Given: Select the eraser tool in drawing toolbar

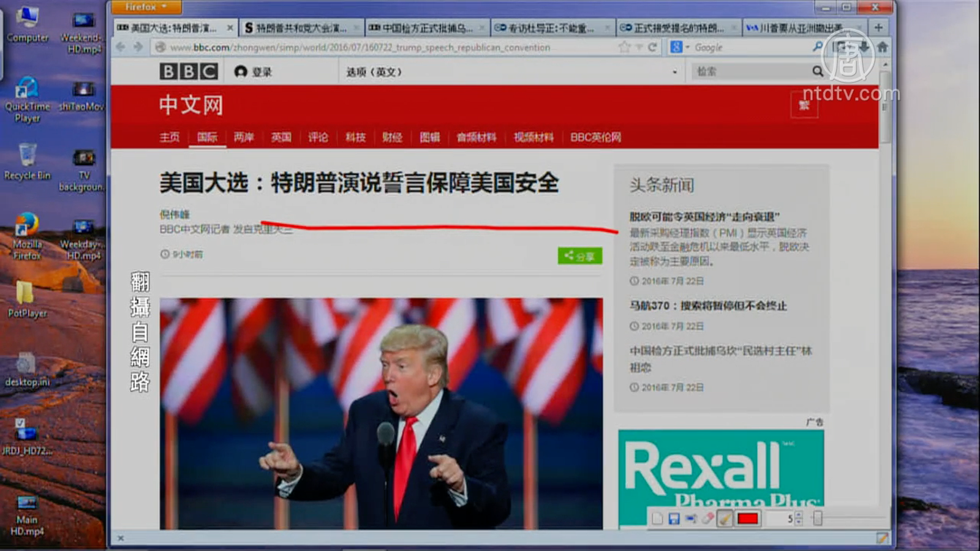Looking at the screenshot, I should pyautogui.click(x=707, y=519).
